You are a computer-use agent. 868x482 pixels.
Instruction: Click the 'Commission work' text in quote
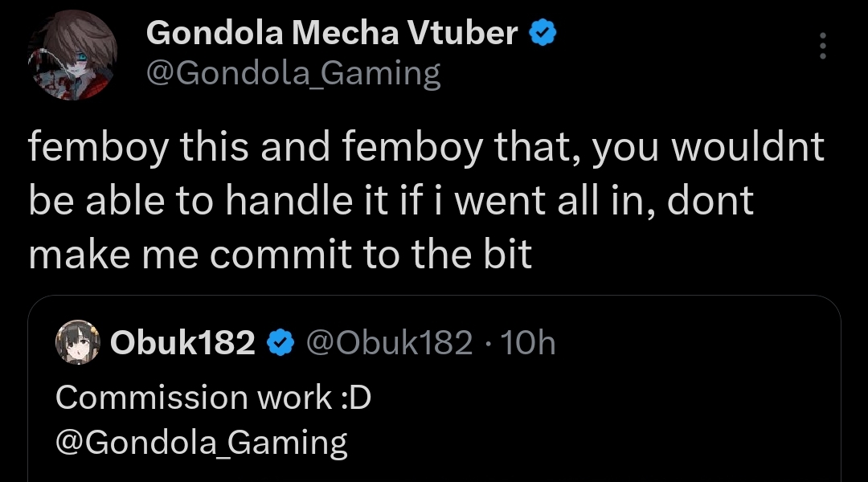(x=193, y=398)
